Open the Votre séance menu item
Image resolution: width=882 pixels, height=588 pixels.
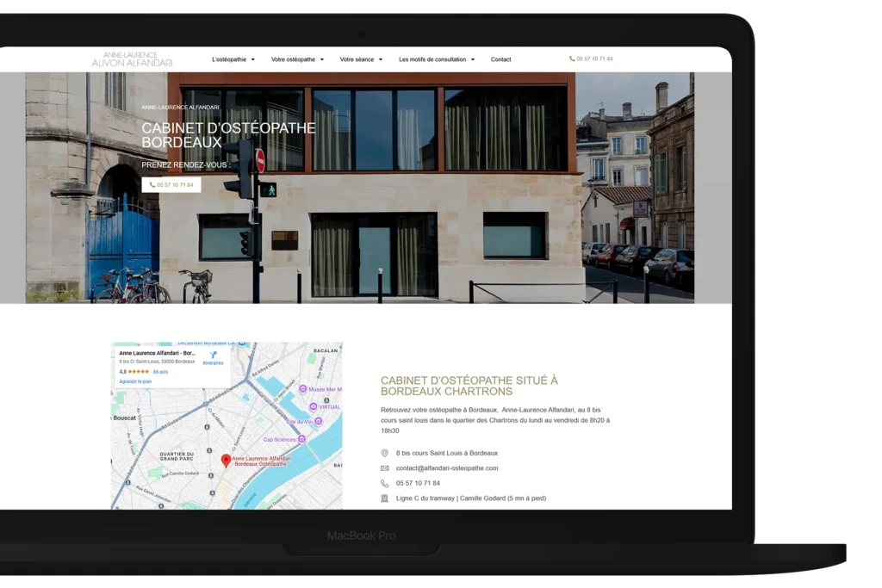(357, 59)
